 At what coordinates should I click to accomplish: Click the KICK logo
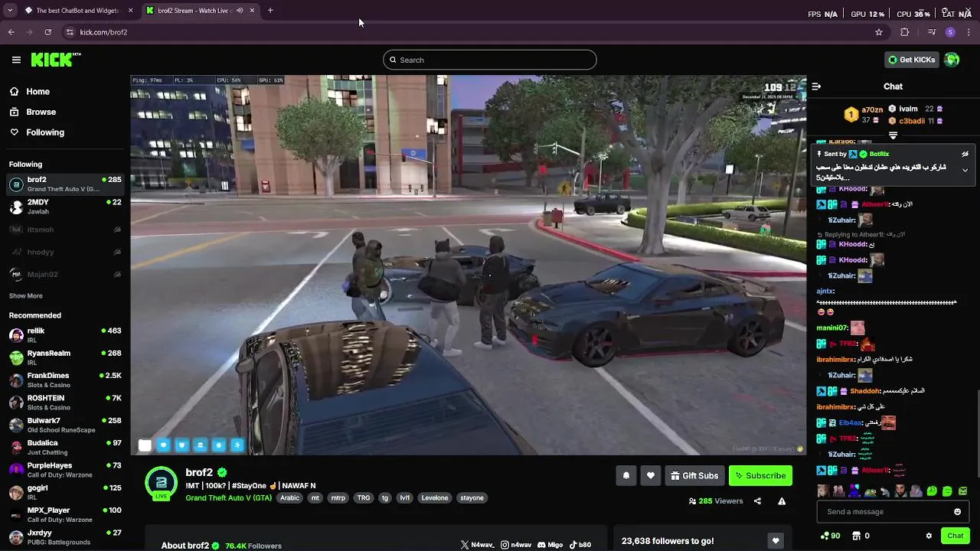pos(56,60)
